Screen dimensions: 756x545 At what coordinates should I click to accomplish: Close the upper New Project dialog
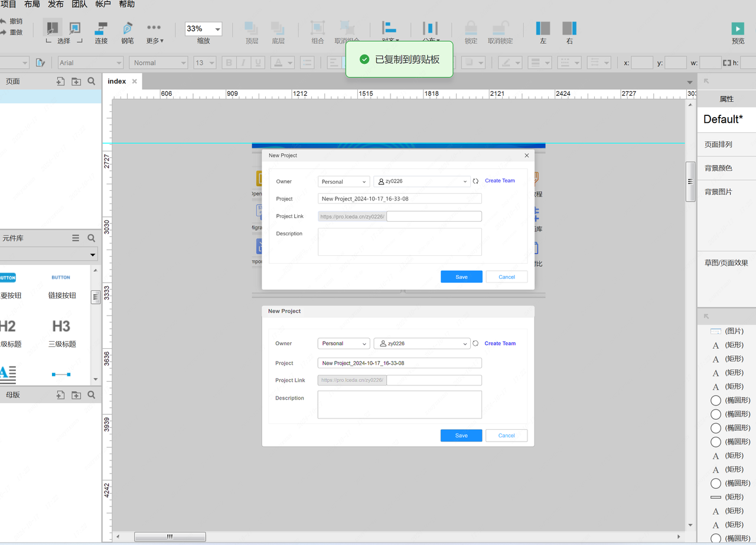coord(527,155)
